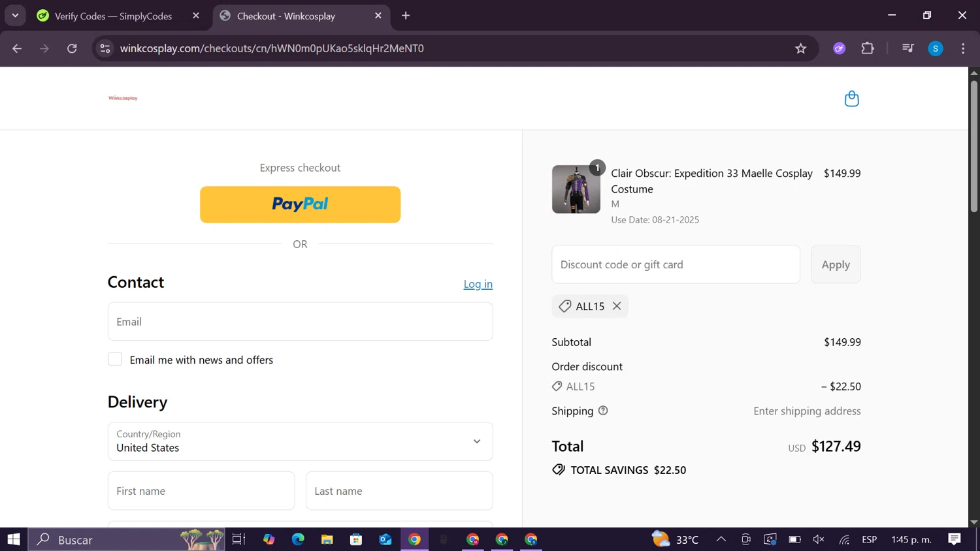Screen dimensions: 980x551
Task: Open File Explorer from the taskbar
Action: (x=327, y=539)
